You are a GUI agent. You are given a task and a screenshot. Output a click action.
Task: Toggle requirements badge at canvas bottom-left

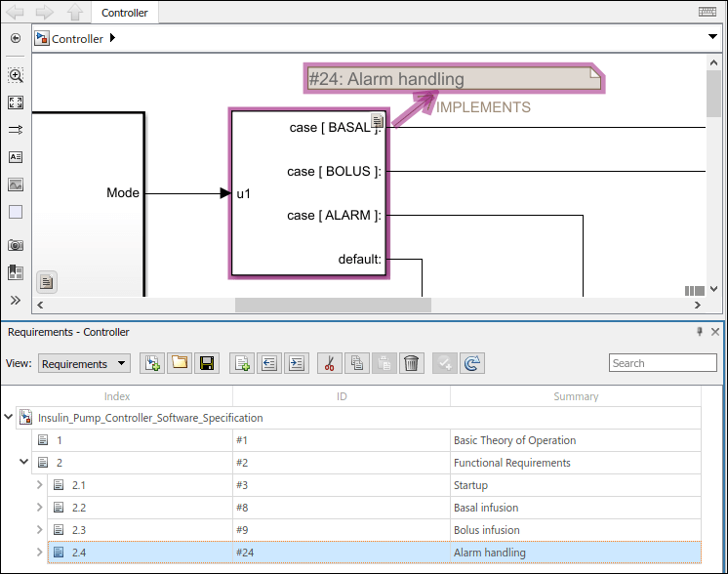click(47, 282)
